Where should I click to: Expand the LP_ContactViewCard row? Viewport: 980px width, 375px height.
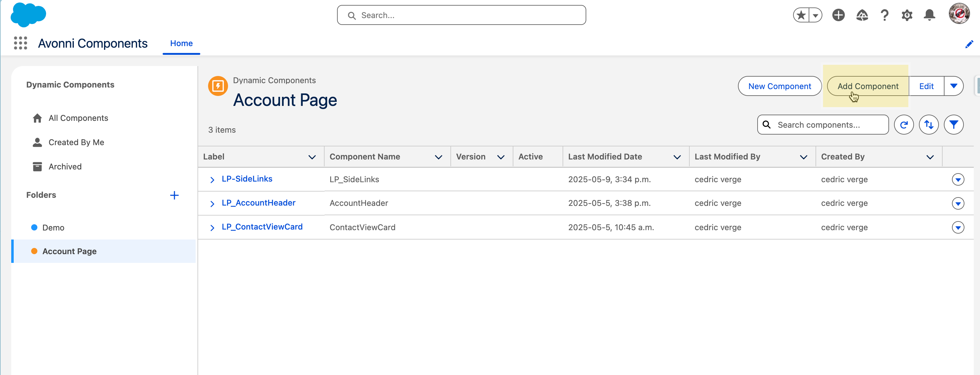(x=212, y=227)
